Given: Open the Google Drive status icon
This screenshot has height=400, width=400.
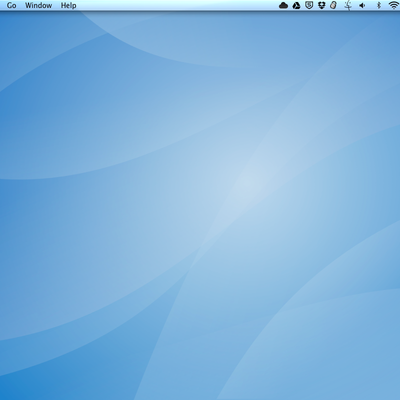Looking at the screenshot, I should click(x=296, y=5).
